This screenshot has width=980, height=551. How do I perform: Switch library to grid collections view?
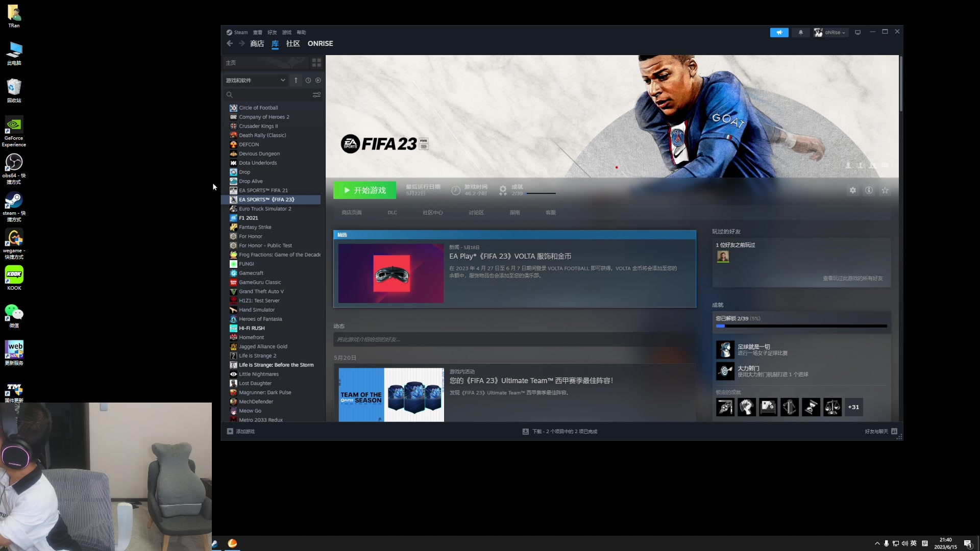(x=316, y=63)
